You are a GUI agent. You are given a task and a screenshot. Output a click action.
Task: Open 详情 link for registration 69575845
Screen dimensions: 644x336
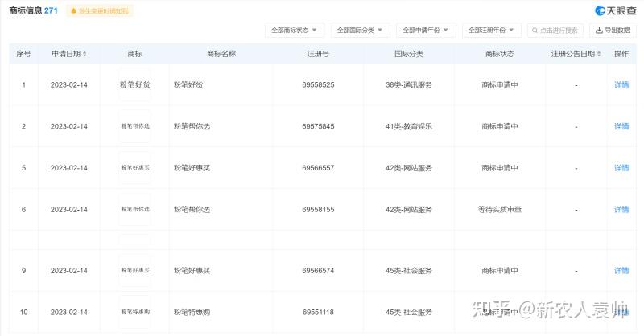click(621, 126)
